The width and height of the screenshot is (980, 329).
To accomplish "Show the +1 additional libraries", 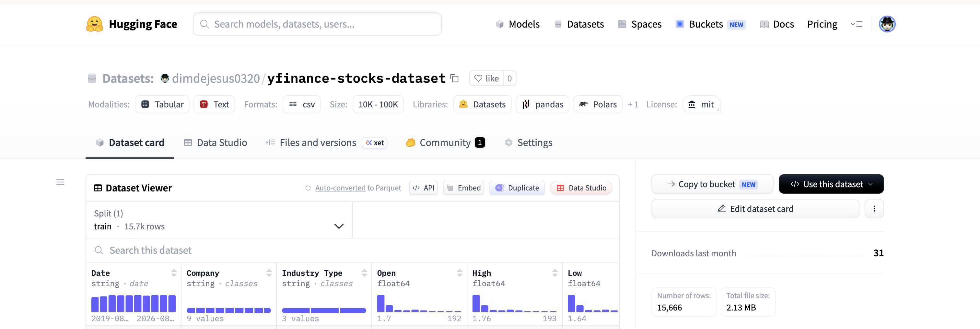I will [633, 104].
